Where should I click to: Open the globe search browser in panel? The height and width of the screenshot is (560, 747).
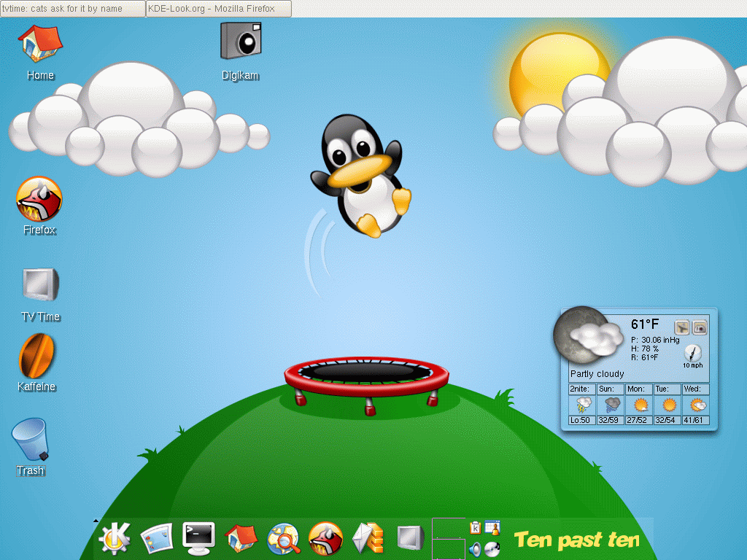(284, 539)
